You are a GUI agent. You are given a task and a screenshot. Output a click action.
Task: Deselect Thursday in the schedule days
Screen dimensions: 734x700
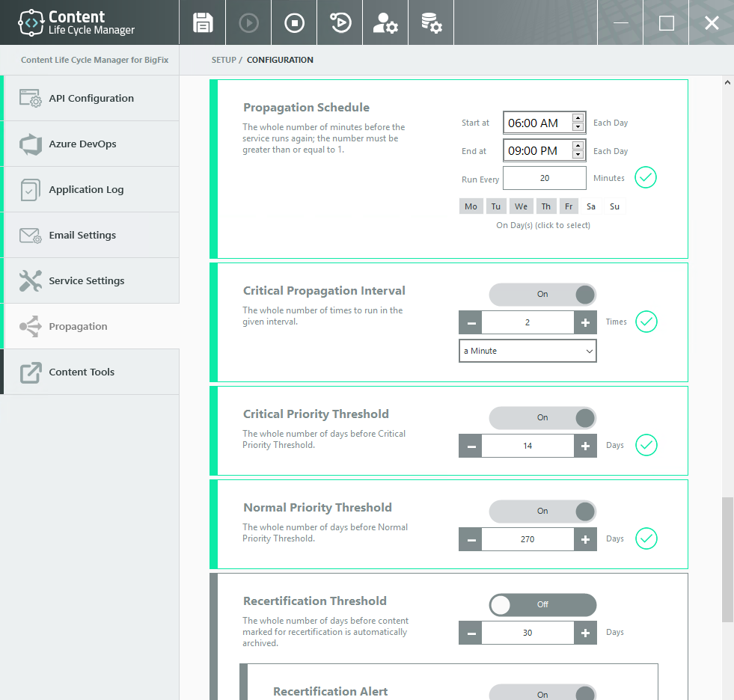[545, 206]
